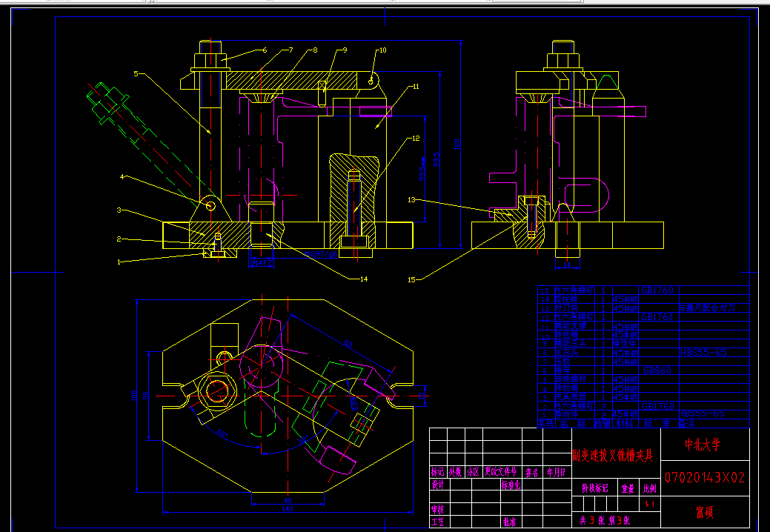
Task: Select the 120 height dimension in front view
Action: 457,144
